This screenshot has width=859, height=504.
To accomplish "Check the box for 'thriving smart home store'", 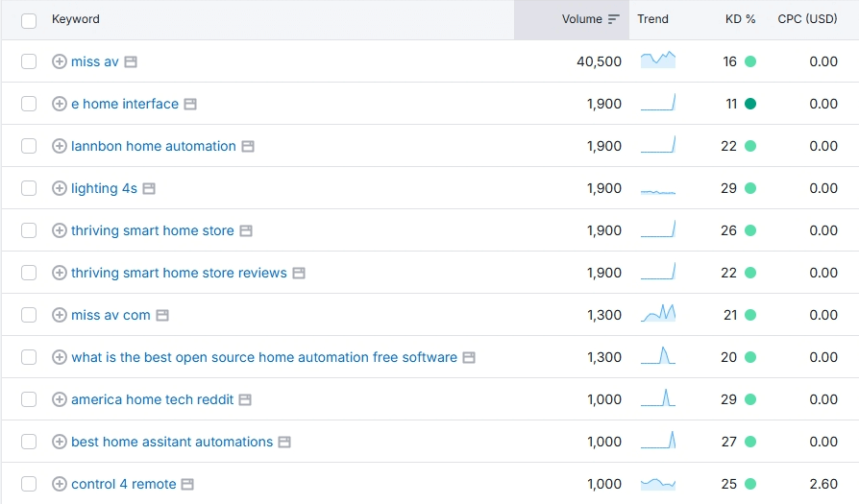I will pyautogui.click(x=29, y=230).
